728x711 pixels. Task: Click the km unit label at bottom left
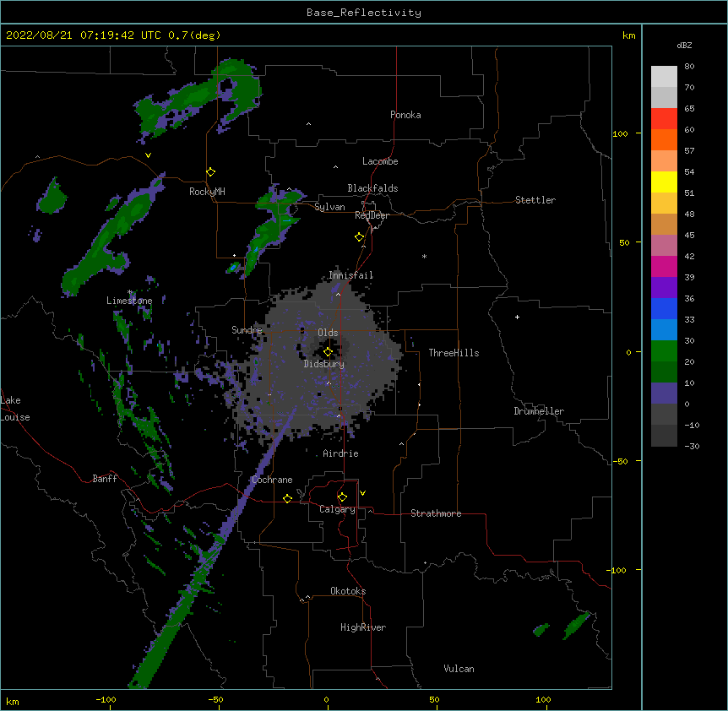coord(13,702)
